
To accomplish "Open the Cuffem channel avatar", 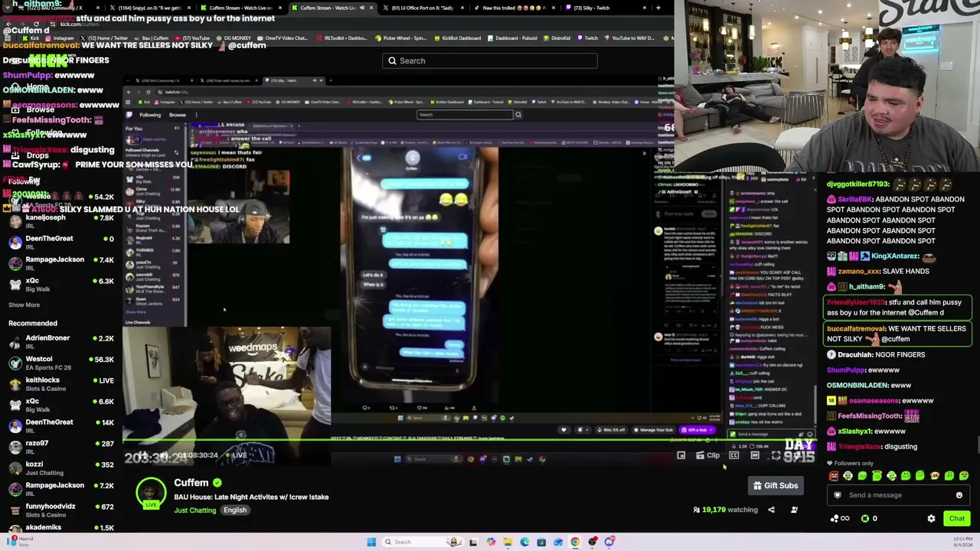I will pyautogui.click(x=151, y=491).
